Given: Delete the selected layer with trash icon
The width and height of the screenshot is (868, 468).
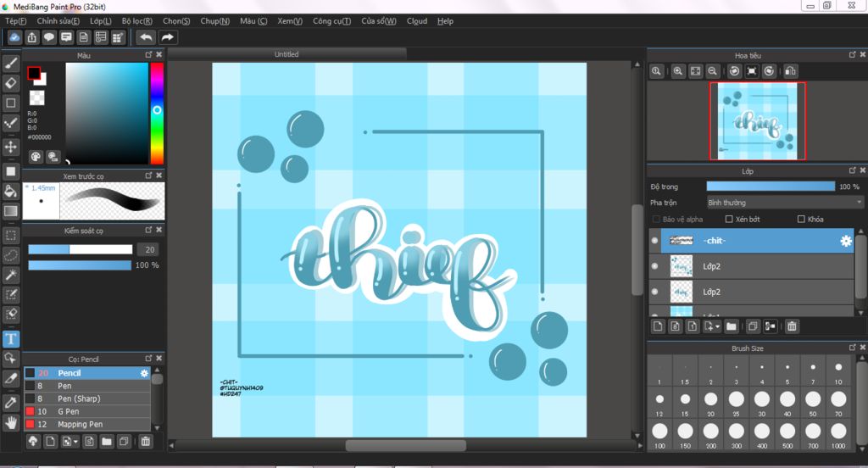Looking at the screenshot, I should pyautogui.click(x=793, y=326).
